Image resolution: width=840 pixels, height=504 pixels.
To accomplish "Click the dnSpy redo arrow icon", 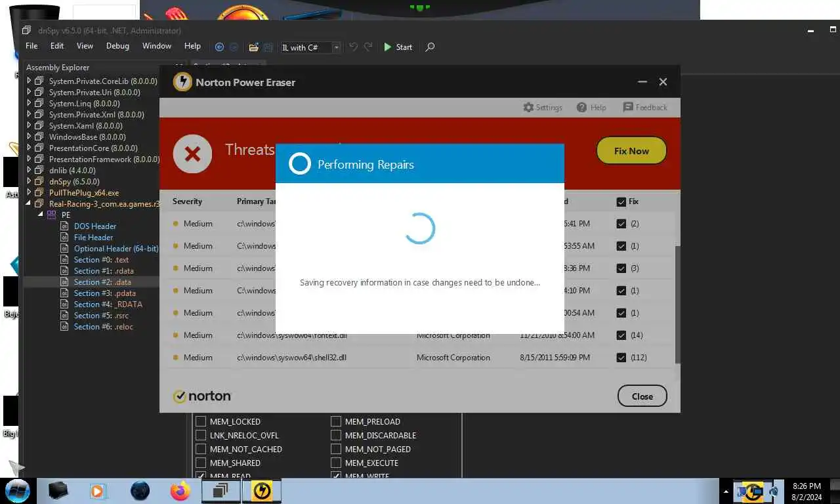I will [368, 47].
